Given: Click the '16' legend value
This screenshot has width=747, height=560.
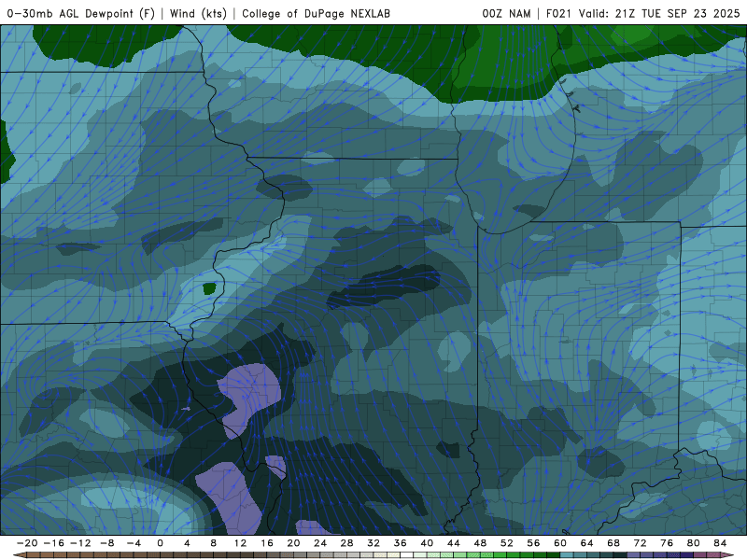Looking at the screenshot, I should click(x=267, y=543).
